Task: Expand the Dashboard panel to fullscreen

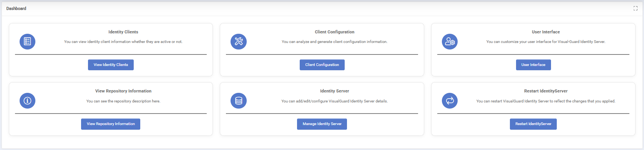Action: point(636,8)
